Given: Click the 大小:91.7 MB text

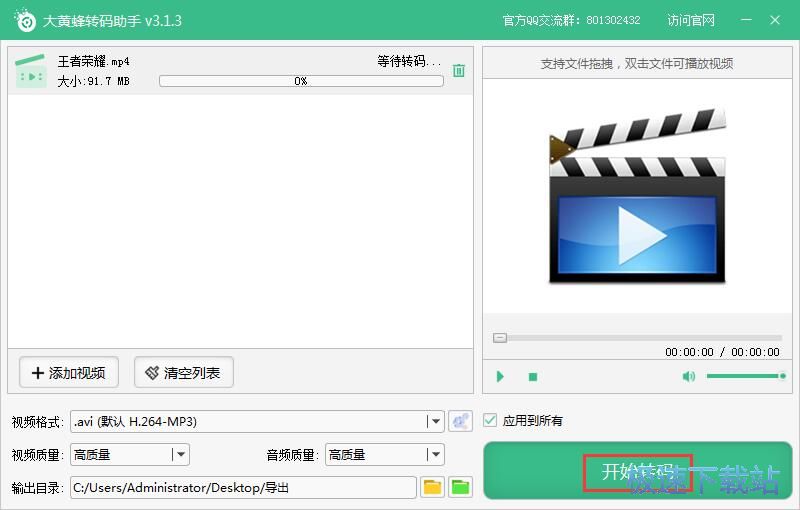Looking at the screenshot, I should point(93,81).
